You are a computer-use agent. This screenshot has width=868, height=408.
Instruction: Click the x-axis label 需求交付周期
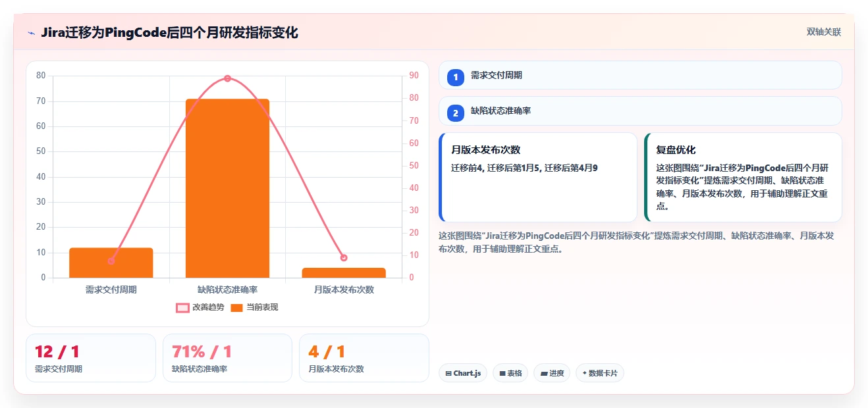click(111, 290)
